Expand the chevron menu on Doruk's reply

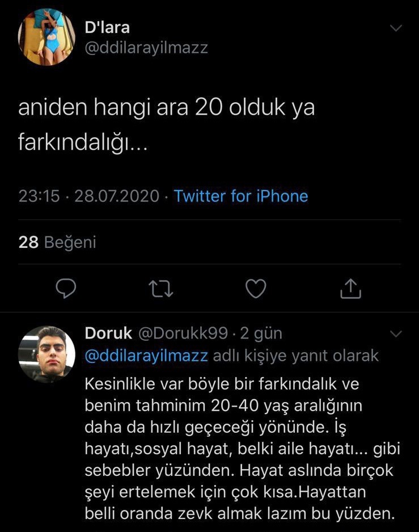396,333
